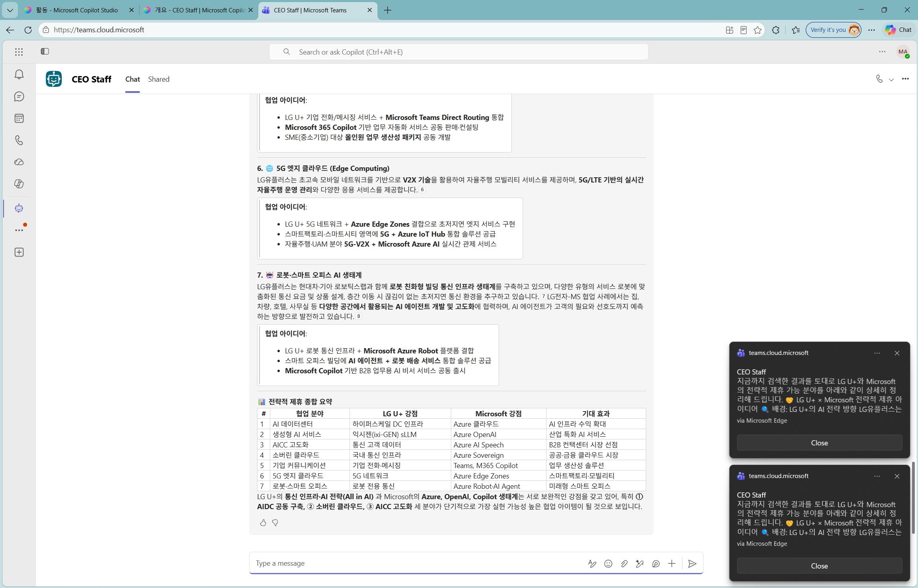
Task: Open citation reference 6
Action: pyautogui.click(x=422, y=190)
